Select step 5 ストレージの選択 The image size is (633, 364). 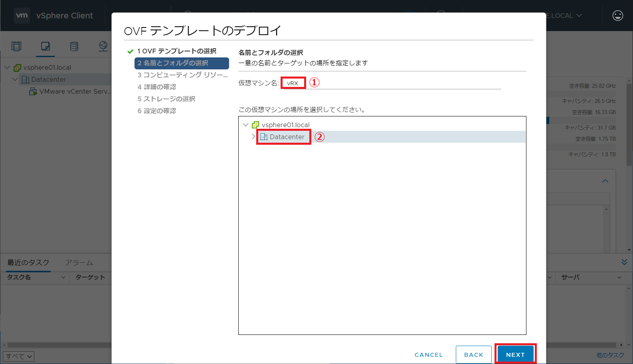166,99
